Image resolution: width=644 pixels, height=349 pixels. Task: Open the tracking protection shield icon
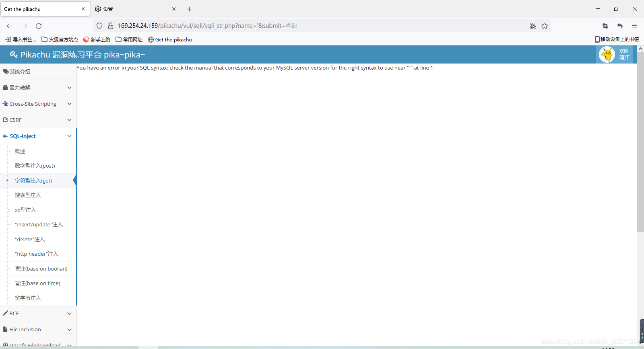99,26
